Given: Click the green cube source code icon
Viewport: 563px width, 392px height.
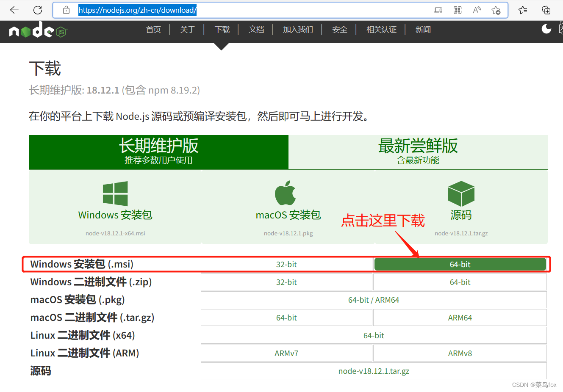Looking at the screenshot, I should click(461, 193).
